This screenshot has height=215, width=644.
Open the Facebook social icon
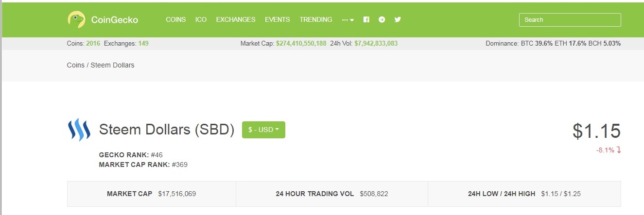point(366,20)
